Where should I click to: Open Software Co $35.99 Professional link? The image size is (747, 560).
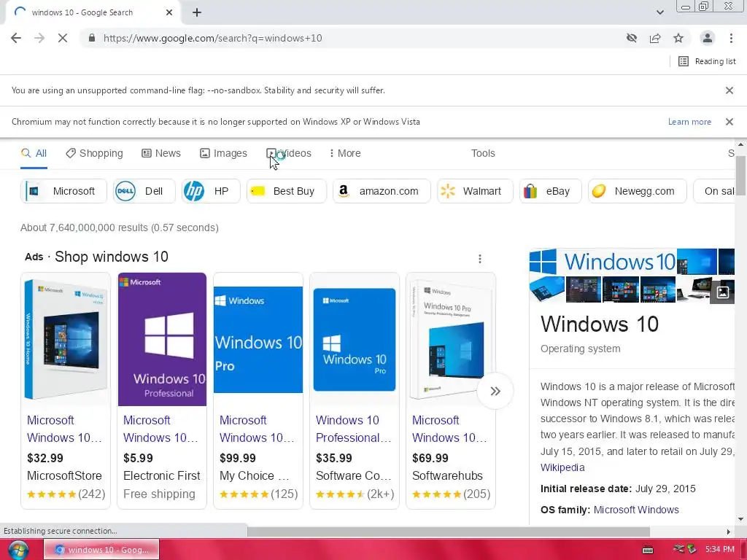(353, 429)
